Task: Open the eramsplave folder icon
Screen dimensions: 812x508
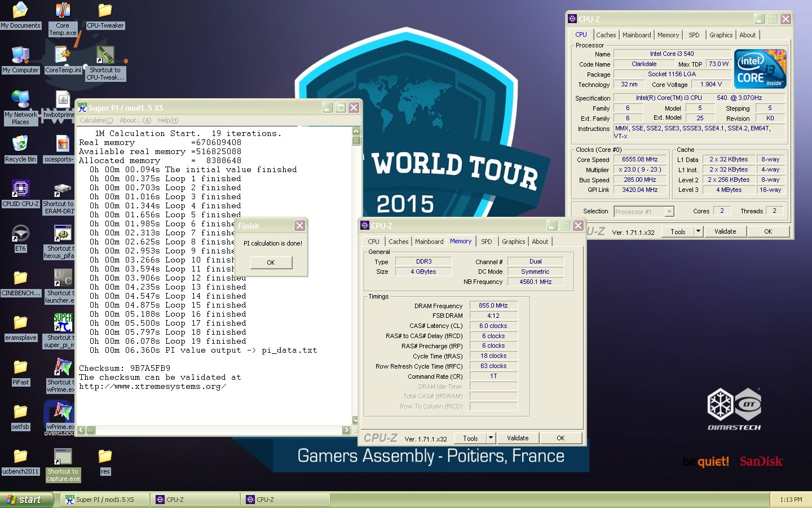Action: pos(20,327)
